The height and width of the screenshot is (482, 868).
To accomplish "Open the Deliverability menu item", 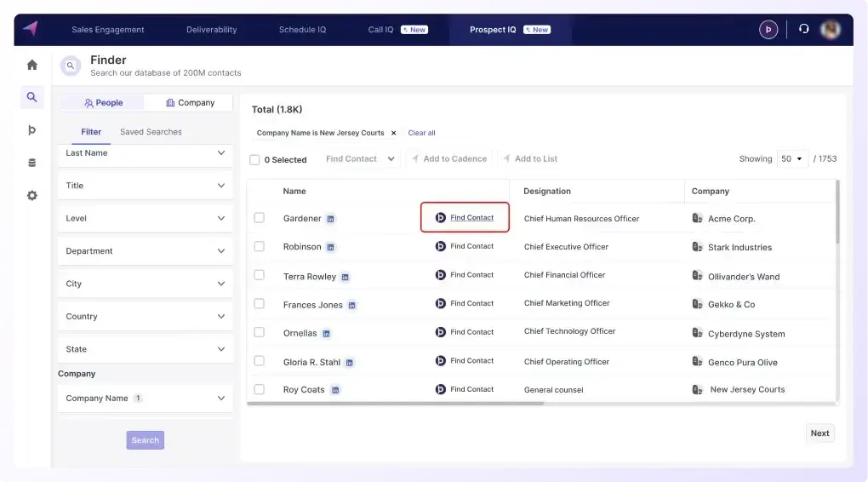I will point(212,30).
